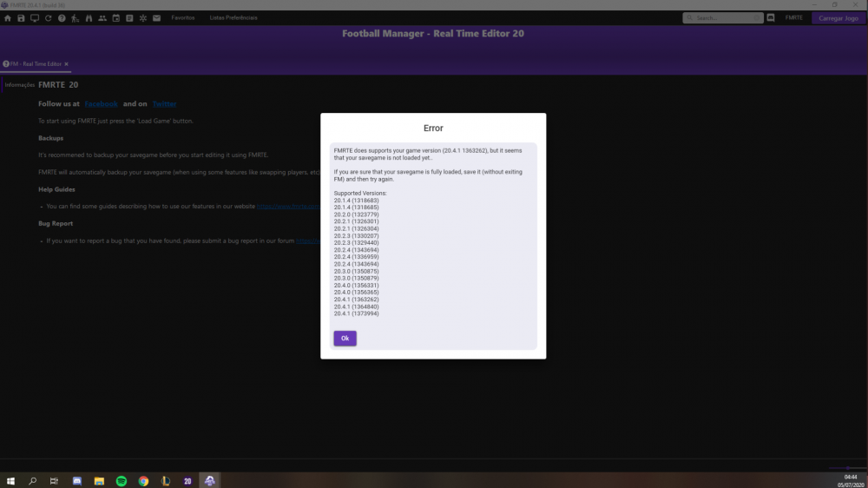This screenshot has height=488, width=868.
Task: Close the FM - Real Time Editor tab
Action: [67, 64]
